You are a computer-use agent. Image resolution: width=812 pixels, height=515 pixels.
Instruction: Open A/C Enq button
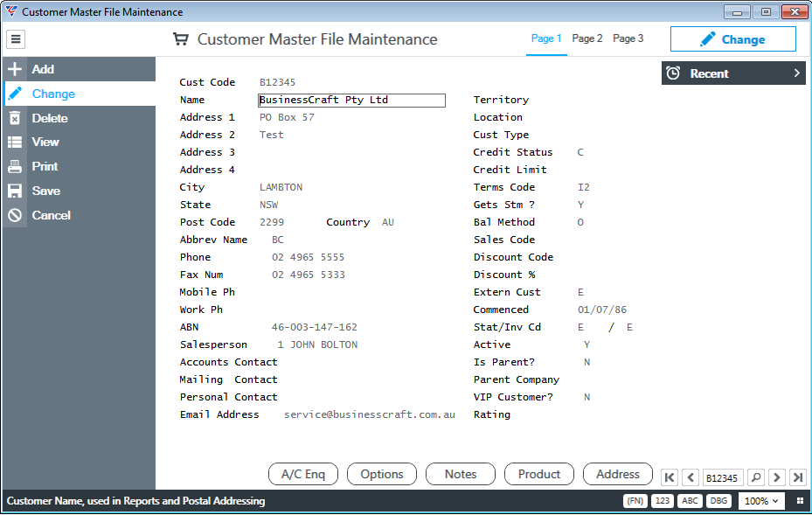pos(303,474)
